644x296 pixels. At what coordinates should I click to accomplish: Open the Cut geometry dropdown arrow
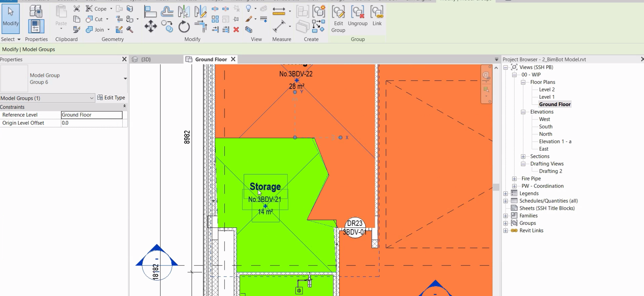tap(107, 19)
